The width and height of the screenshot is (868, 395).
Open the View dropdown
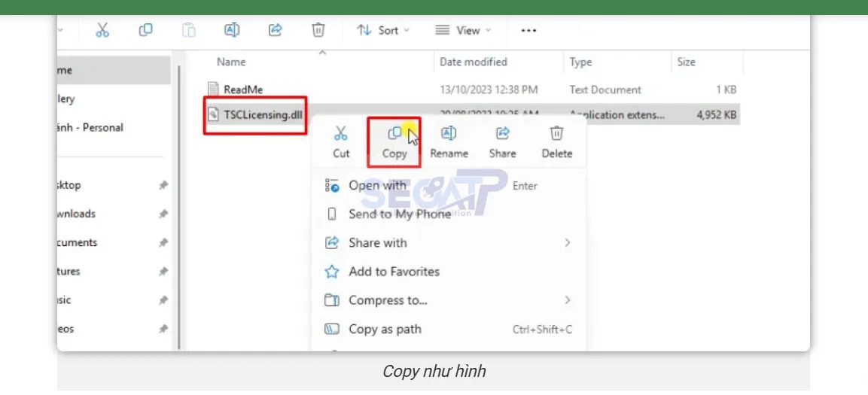pos(463,30)
